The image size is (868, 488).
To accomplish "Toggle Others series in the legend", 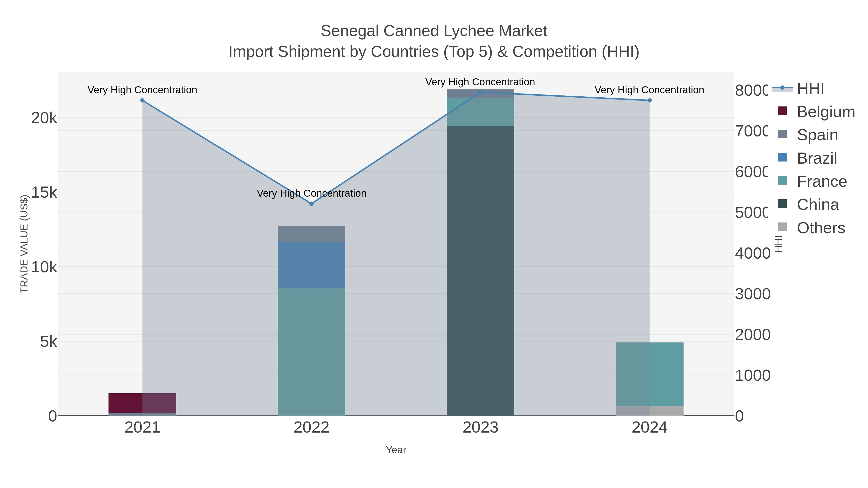I will pyautogui.click(x=811, y=228).
